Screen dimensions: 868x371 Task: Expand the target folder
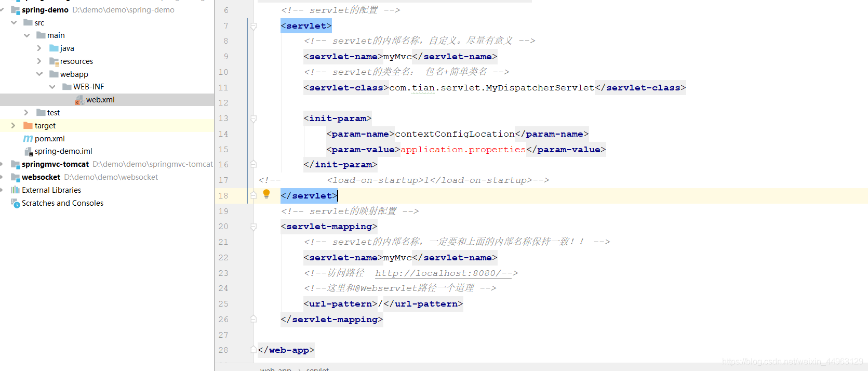point(14,125)
